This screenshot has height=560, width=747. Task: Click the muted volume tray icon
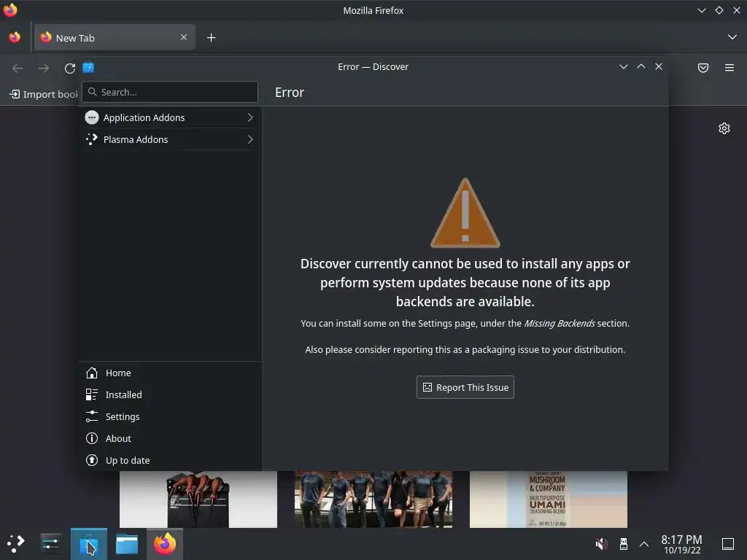click(601, 544)
